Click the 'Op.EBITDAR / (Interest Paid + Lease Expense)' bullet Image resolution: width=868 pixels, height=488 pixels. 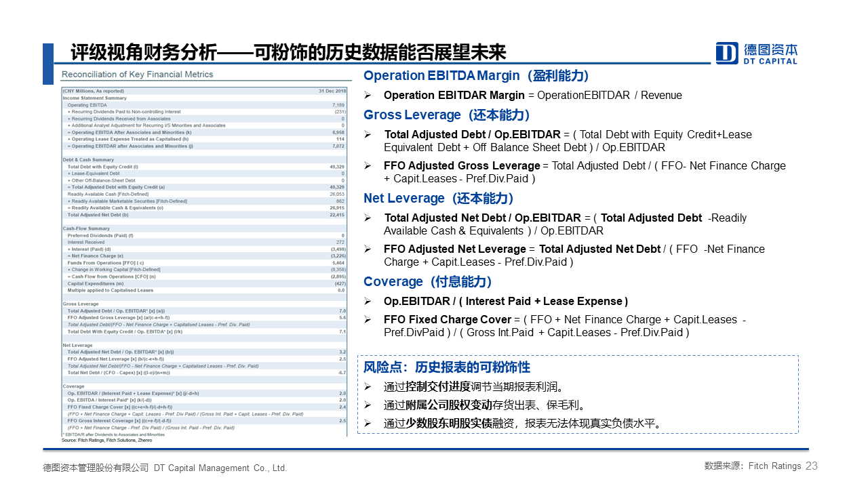click(506, 301)
